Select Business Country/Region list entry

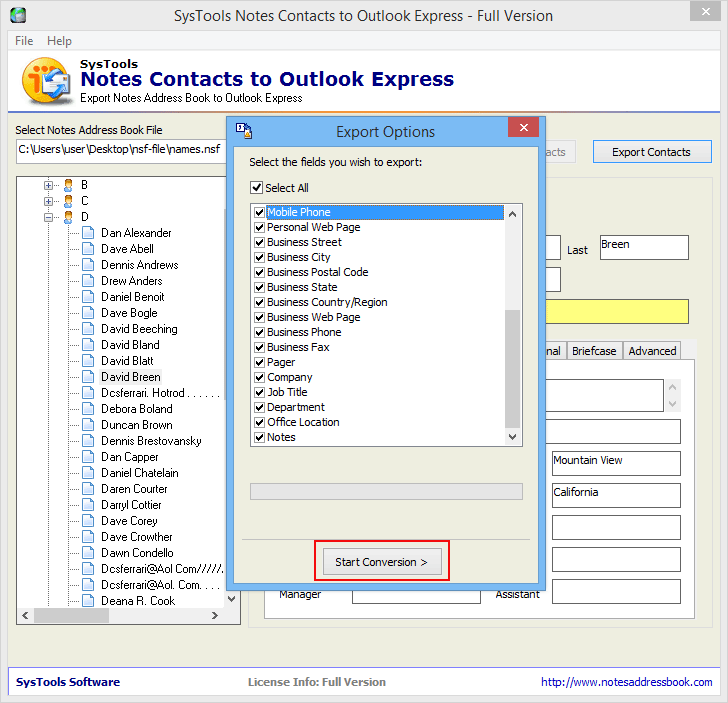point(327,302)
